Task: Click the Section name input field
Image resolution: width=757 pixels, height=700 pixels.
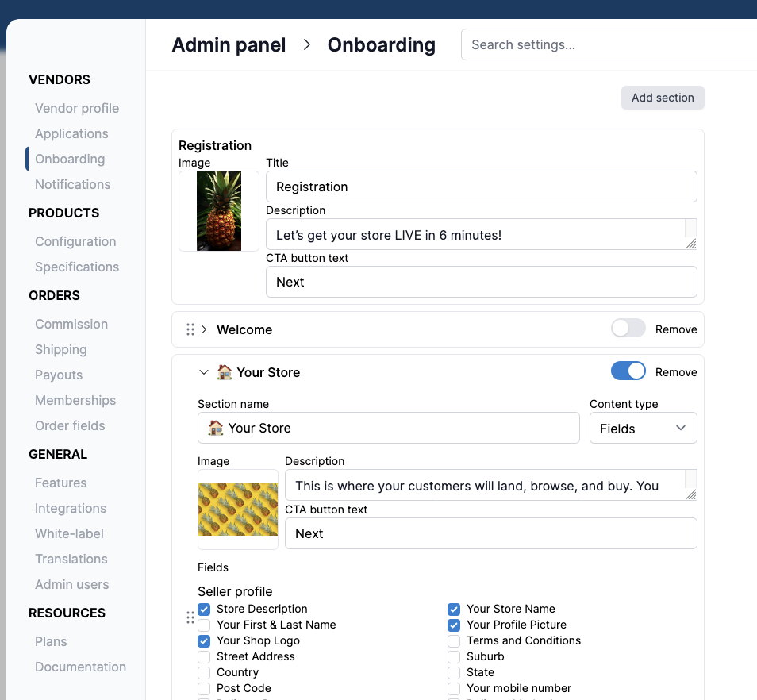Action: (389, 428)
